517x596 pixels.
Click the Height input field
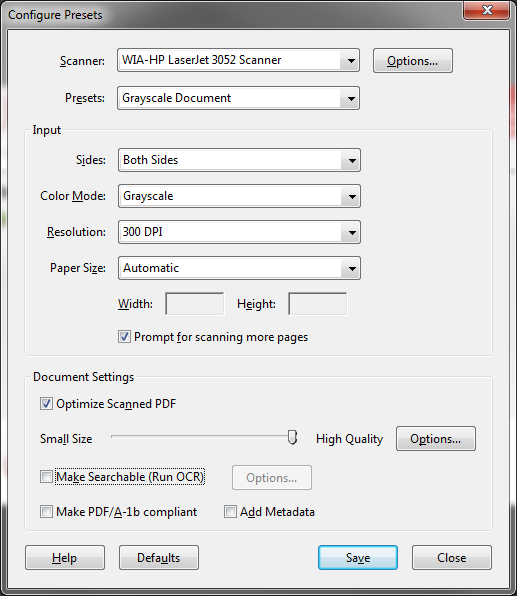[317, 304]
